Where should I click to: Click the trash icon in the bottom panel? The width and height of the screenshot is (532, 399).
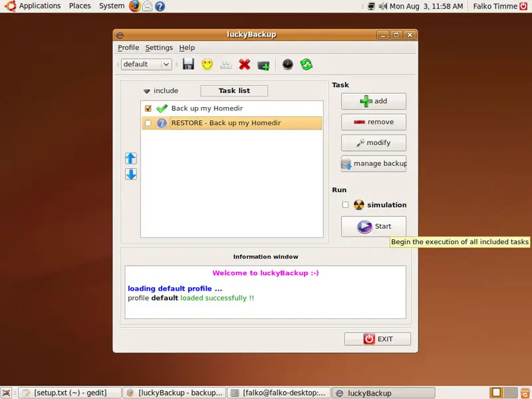pos(525,392)
